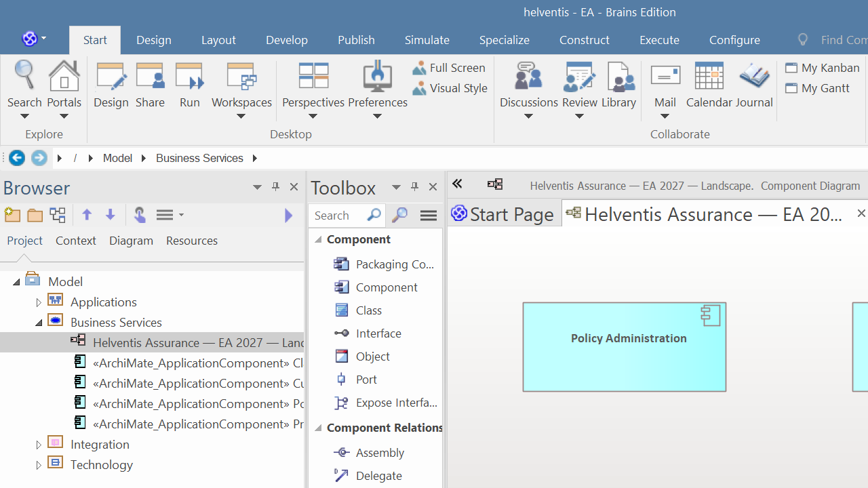Viewport: 868px width, 488px height.
Task: Move item down in the Browser
Action: (111, 215)
